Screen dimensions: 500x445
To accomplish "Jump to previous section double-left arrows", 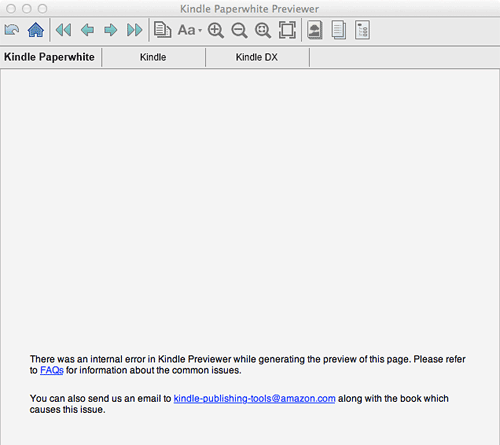I will (x=63, y=30).
